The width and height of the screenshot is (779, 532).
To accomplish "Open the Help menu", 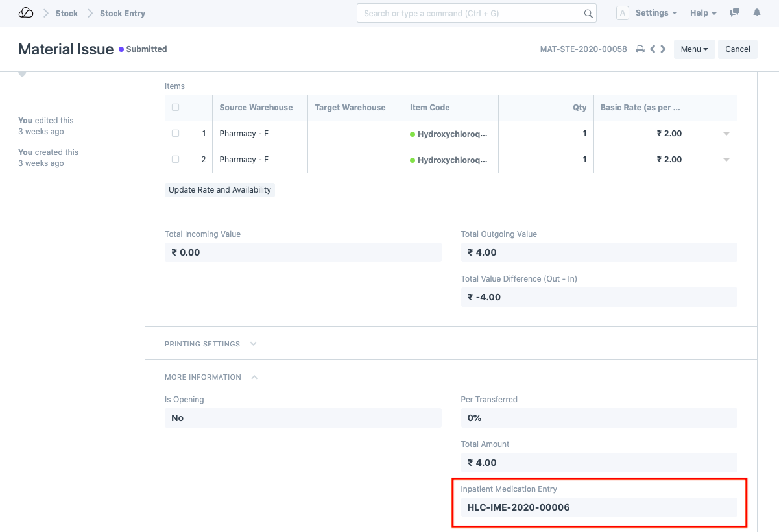I will 703,13.
